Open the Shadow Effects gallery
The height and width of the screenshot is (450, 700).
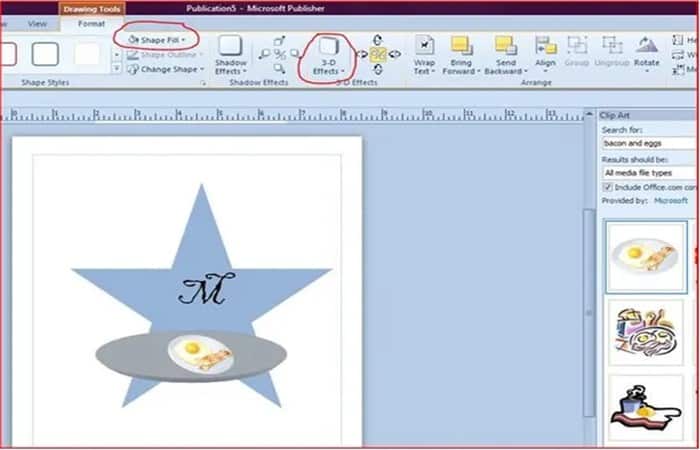pos(230,55)
